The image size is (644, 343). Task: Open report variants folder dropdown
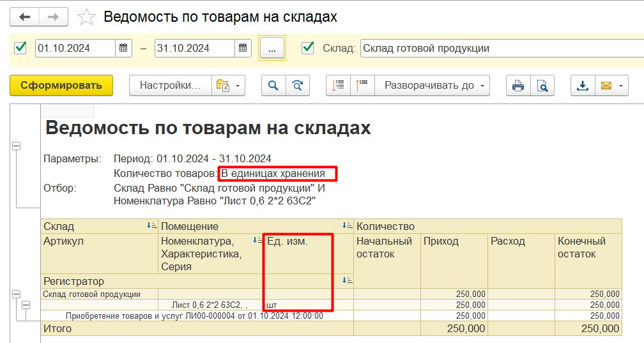point(228,86)
